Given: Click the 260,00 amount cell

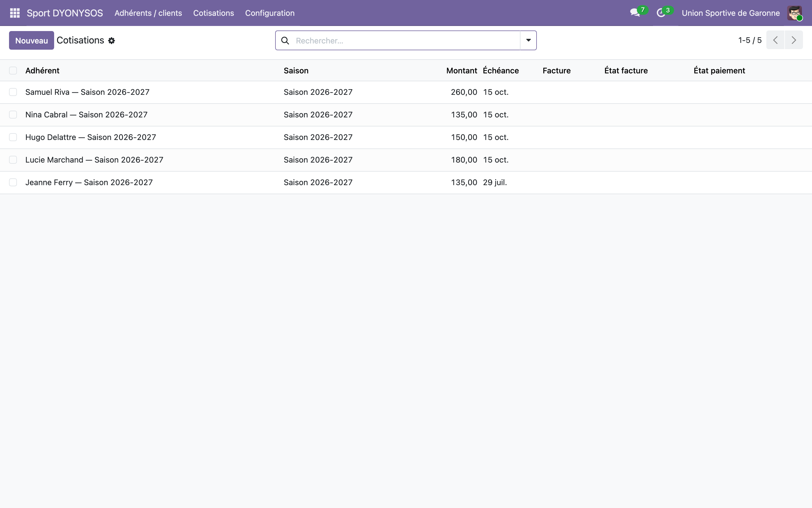Looking at the screenshot, I should (x=464, y=92).
